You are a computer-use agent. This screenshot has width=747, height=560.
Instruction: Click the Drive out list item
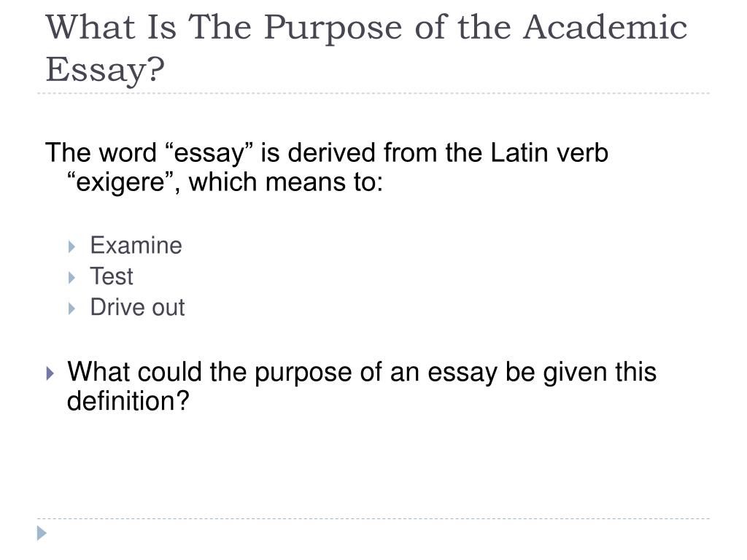(137, 307)
